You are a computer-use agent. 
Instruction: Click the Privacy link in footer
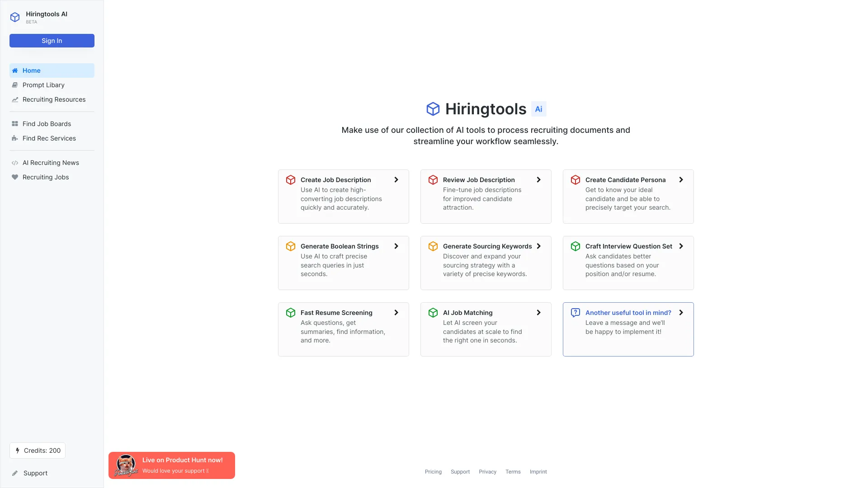point(488,471)
